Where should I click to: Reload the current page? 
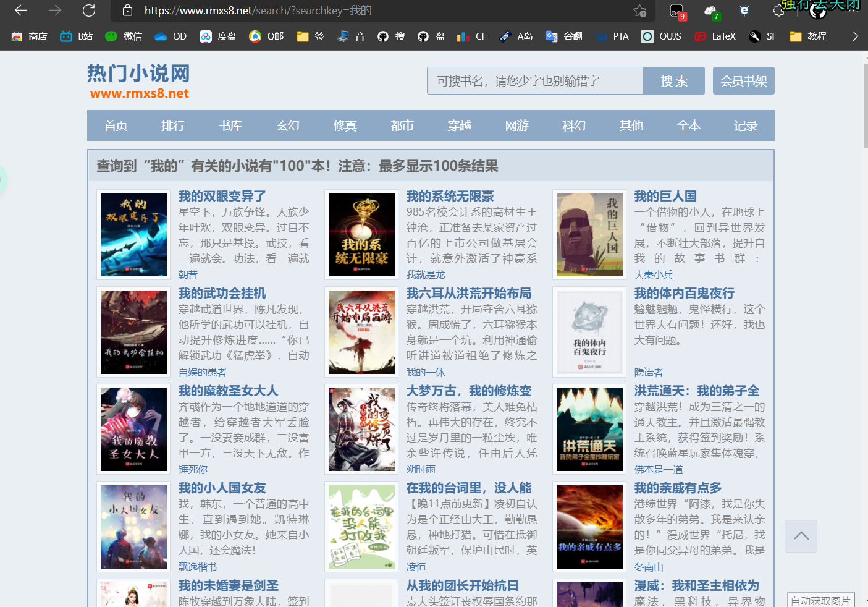pos(88,11)
